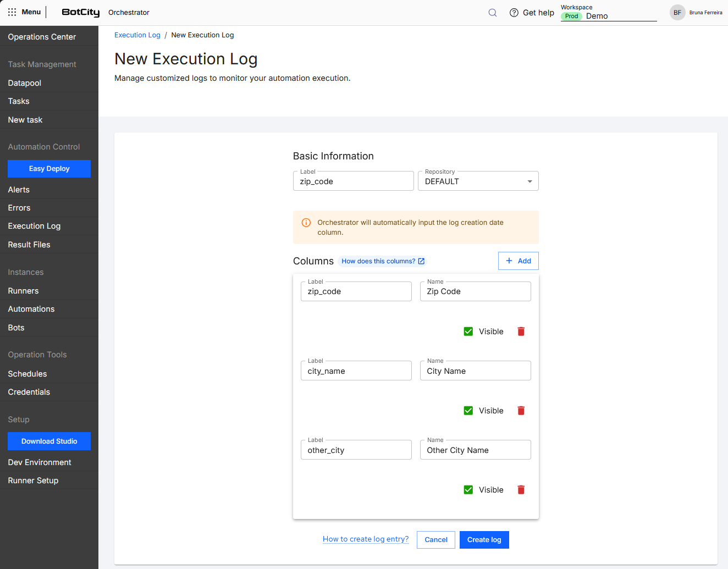Viewport: 728px width, 569px height.
Task: Click the BF user avatar
Action: click(x=677, y=13)
